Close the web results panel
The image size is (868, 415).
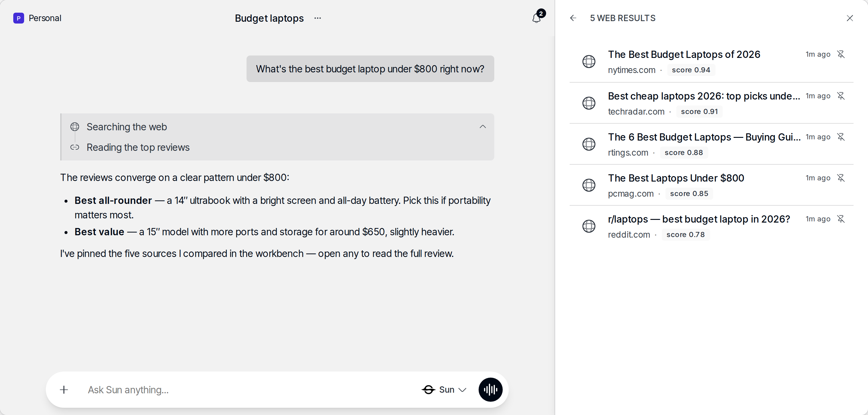pos(850,18)
